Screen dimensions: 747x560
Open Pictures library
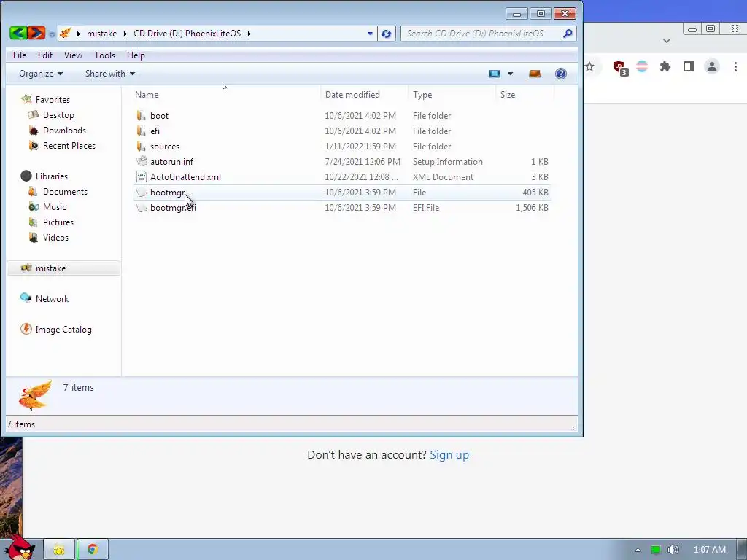point(58,222)
